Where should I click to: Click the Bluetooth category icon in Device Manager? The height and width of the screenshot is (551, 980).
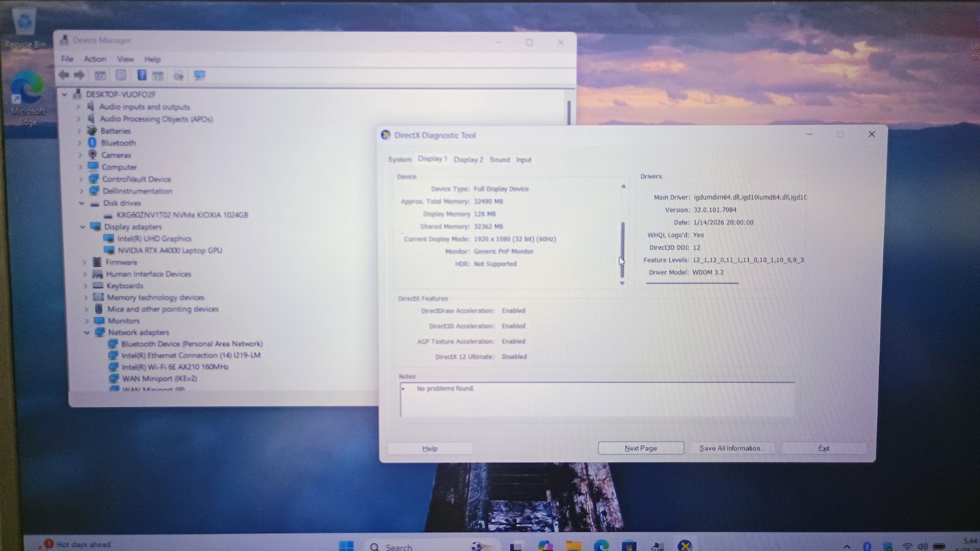click(92, 143)
